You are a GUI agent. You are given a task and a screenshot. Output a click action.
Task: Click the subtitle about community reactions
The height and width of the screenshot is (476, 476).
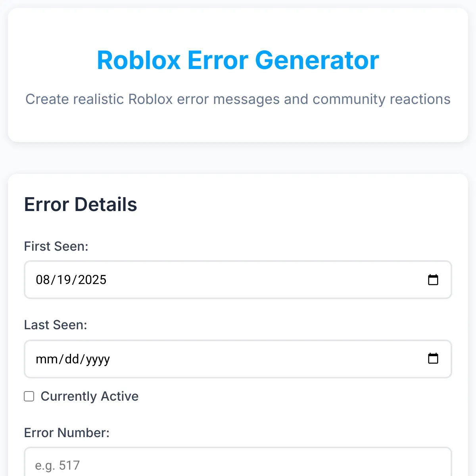point(238,99)
